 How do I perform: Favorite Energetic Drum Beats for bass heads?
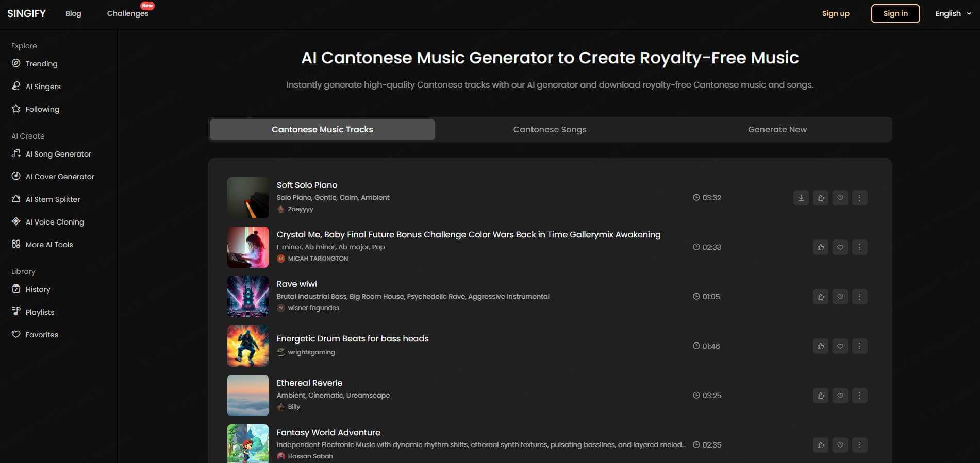click(x=840, y=346)
